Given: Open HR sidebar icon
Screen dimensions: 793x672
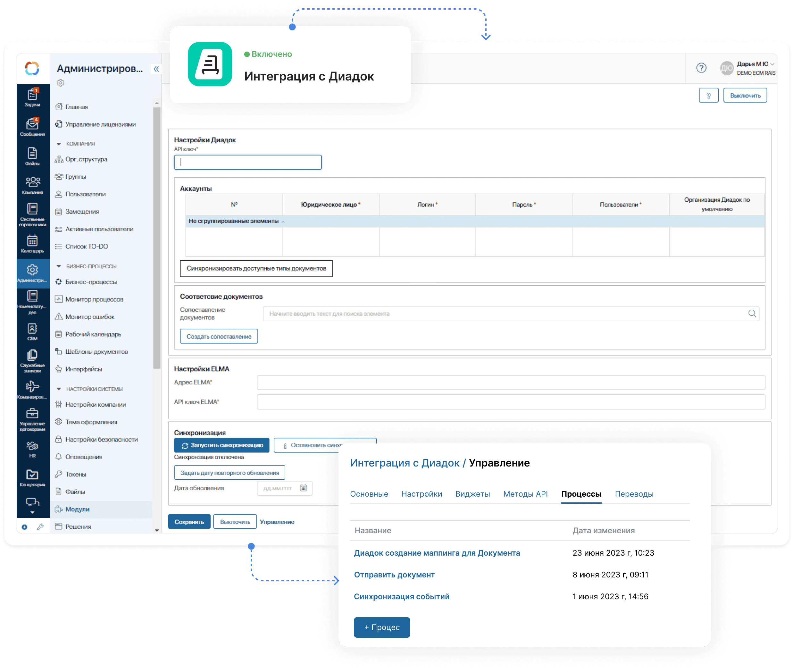Looking at the screenshot, I should 32,449.
